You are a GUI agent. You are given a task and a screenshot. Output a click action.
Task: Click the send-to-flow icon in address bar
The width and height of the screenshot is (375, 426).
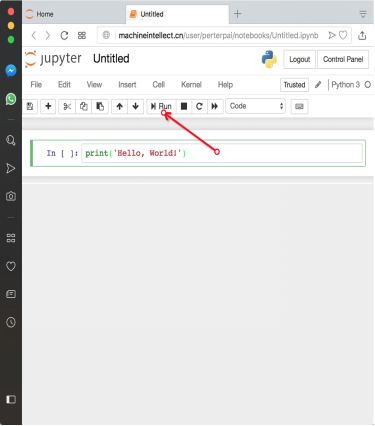coord(332,35)
